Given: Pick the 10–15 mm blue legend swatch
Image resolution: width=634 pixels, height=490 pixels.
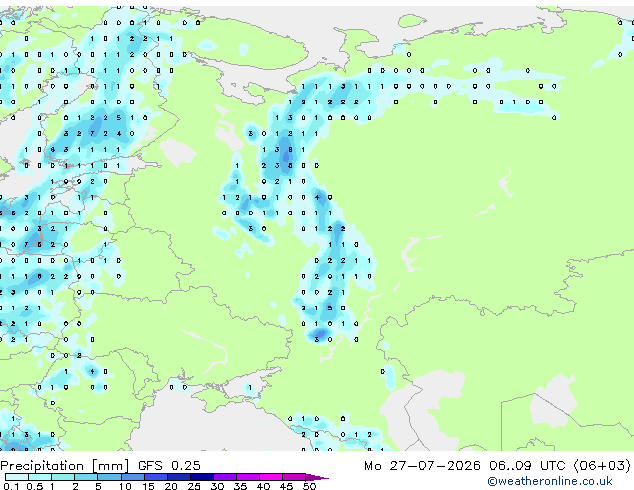Looking at the screenshot, I should click(133, 477).
